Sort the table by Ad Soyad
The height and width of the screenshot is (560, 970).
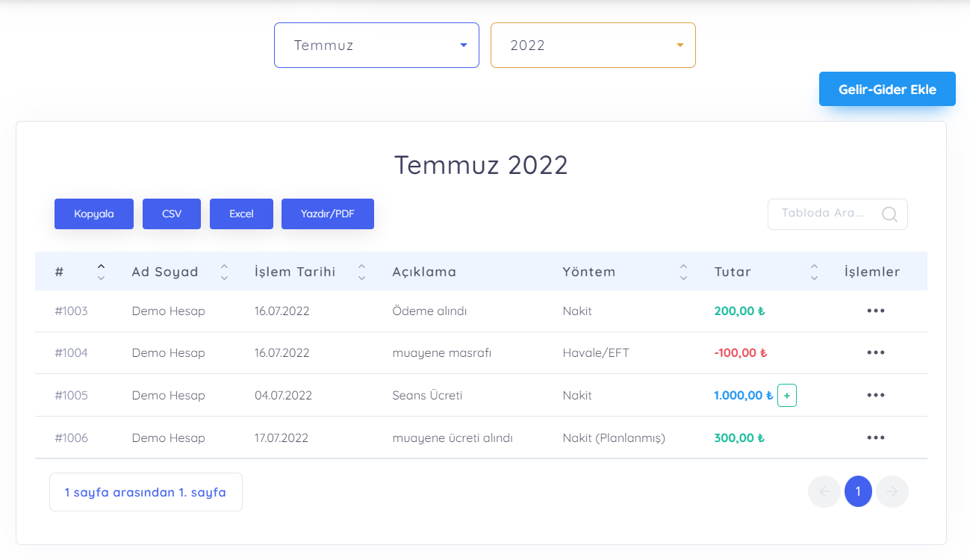coord(224,272)
